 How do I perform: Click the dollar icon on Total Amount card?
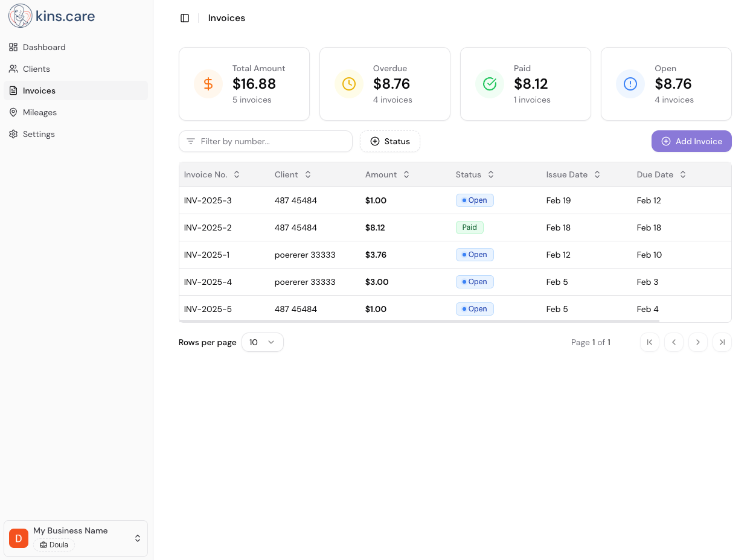click(208, 84)
